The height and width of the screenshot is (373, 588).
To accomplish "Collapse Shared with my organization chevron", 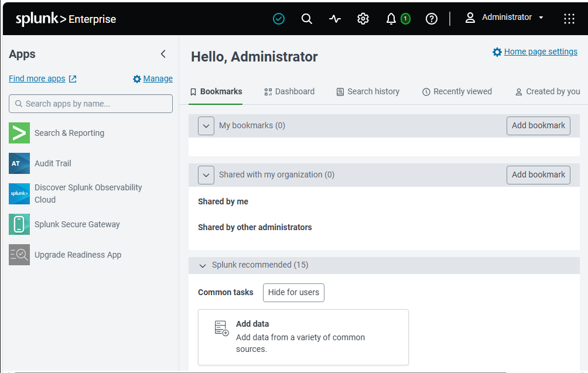I will pyautogui.click(x=206, y=175).
